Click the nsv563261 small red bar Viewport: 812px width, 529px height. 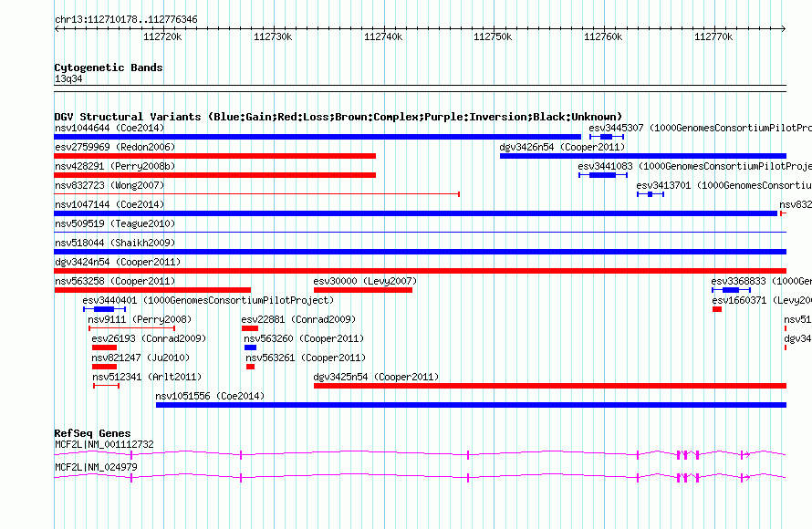tap(251, 367)
